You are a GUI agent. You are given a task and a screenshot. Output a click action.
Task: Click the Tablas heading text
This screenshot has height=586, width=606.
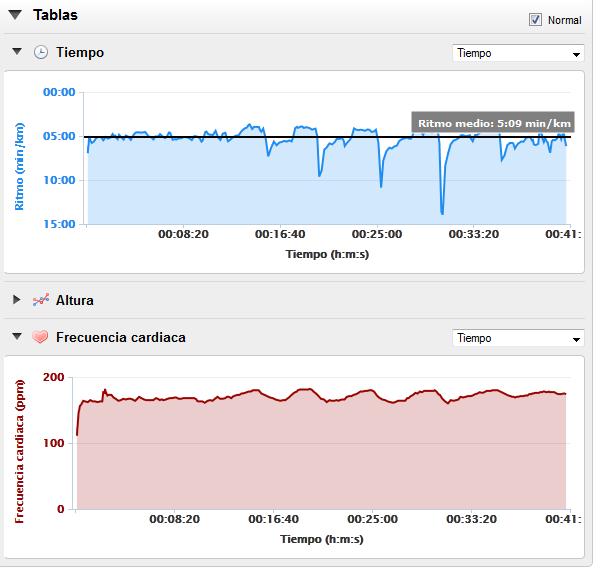pos(55,15)
